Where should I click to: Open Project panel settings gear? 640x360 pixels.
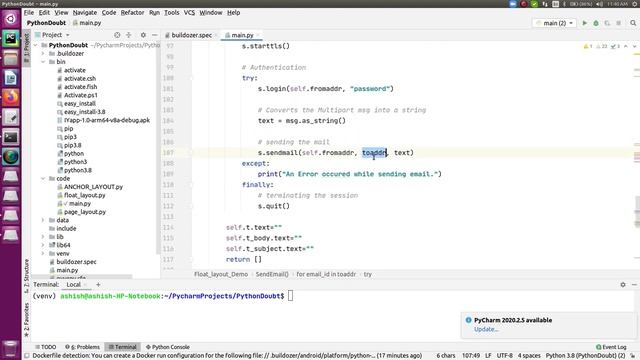coord(143,35)
